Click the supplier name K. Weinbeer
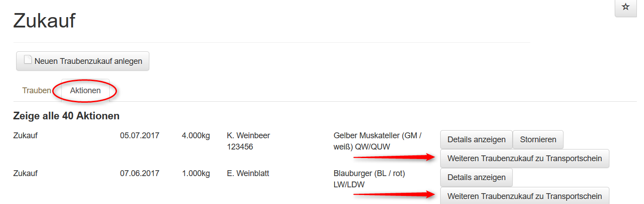The height and width of the screenshot is (204, 644). click(248, 136)
